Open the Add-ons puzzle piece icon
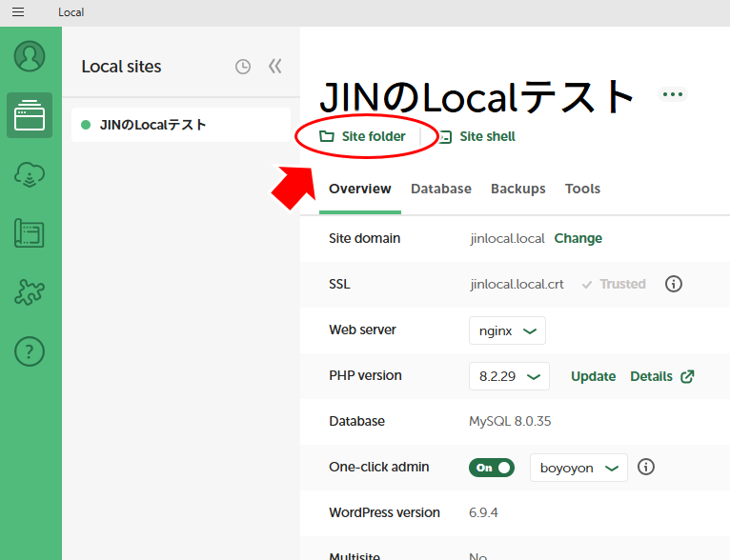This screenshot has height=560, width=730. (30, 293)
